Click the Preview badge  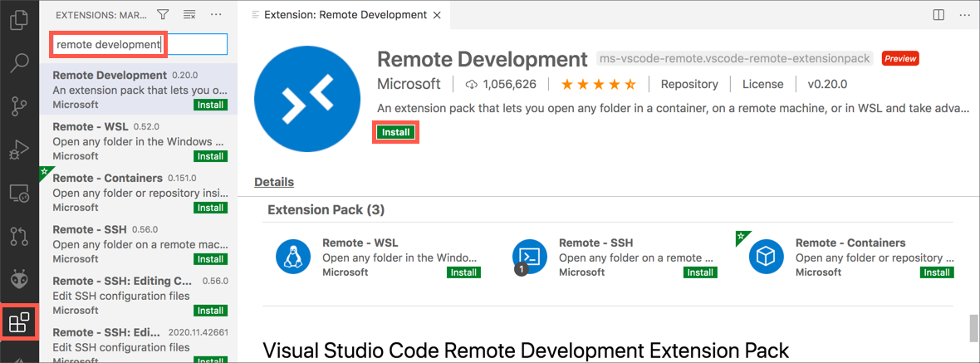[900, 59]
